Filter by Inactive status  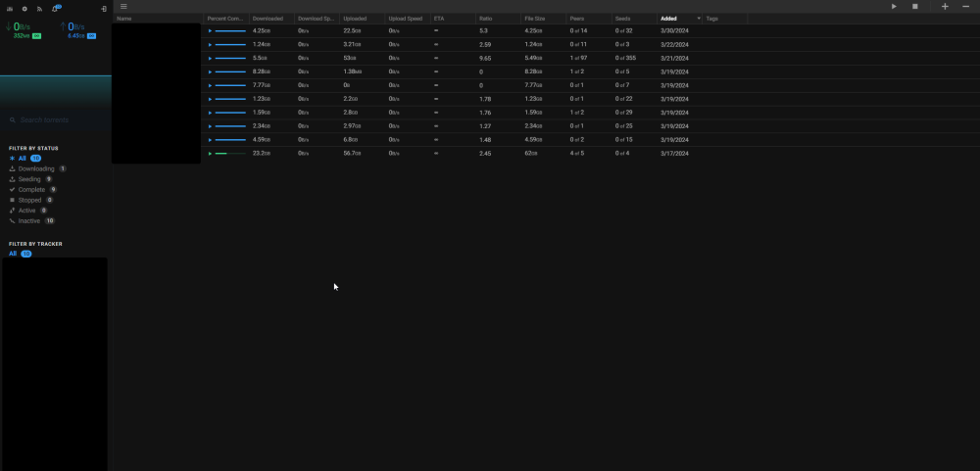[32, 221]
